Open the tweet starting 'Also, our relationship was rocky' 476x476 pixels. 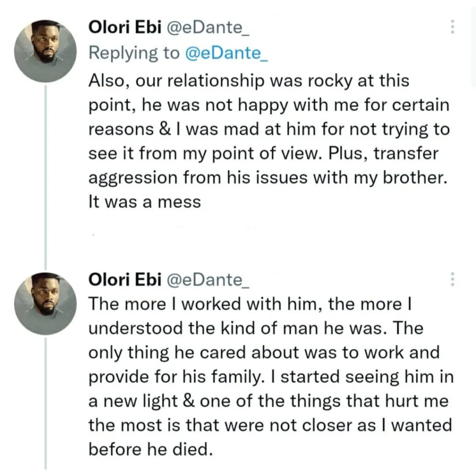coord(269,141)
